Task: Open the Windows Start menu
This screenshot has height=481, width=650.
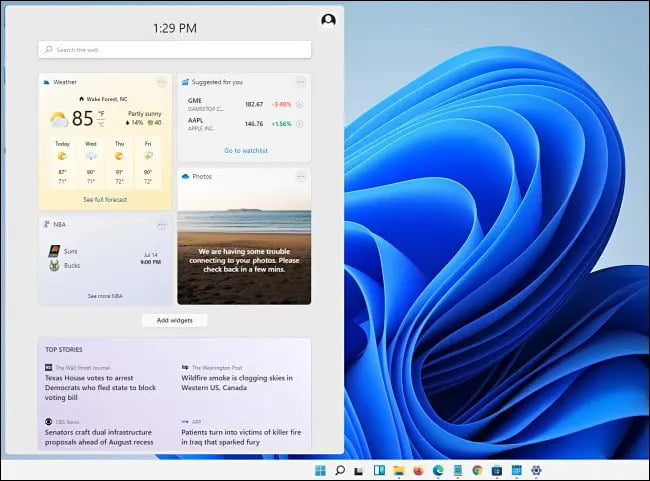Action: click(320, 470)
